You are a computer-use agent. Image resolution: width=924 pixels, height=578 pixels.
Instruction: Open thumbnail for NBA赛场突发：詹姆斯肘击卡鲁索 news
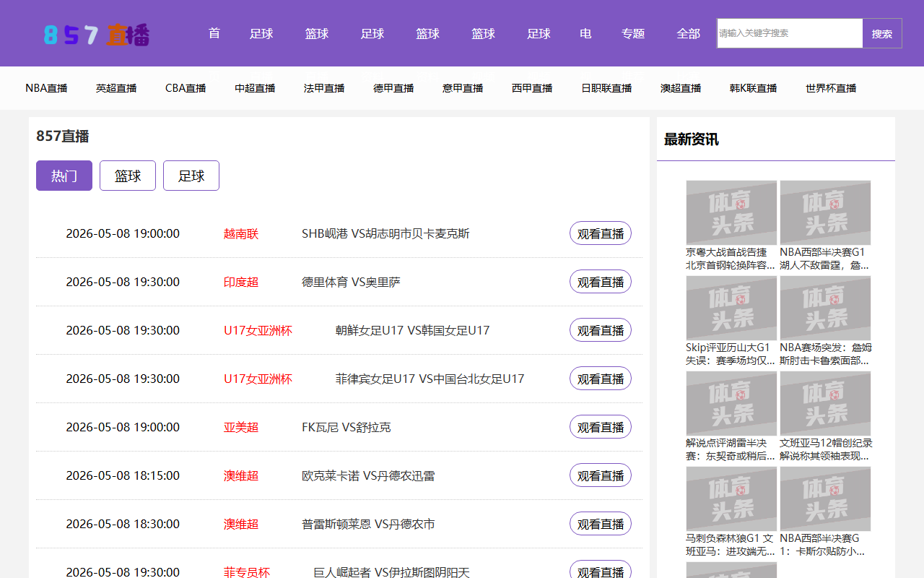tap(825, 308)
